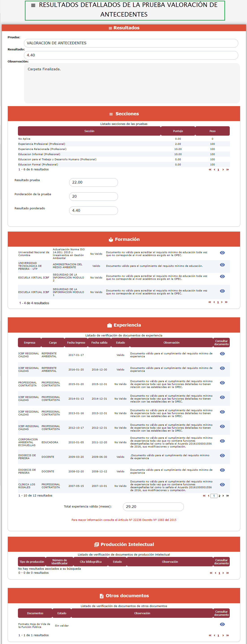Screen dimensions: 247x644
Task: Jump to last page of experience list
Action: point(228,496)
